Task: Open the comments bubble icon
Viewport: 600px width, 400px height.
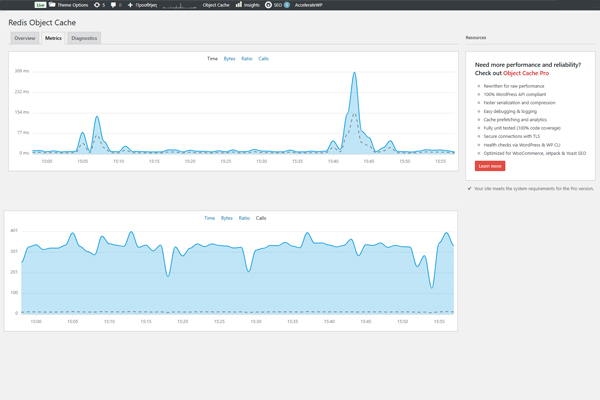Action: click(114, 5)
